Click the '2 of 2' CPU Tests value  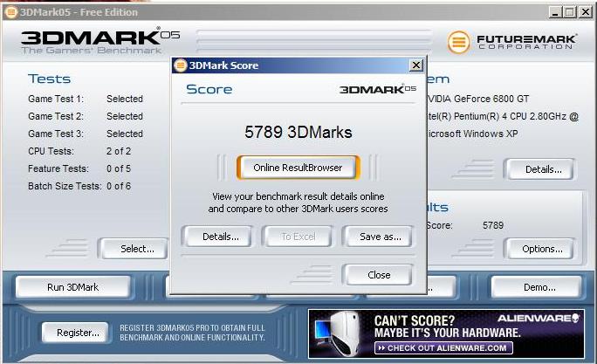pyautogui.click(x=119, y=151)
